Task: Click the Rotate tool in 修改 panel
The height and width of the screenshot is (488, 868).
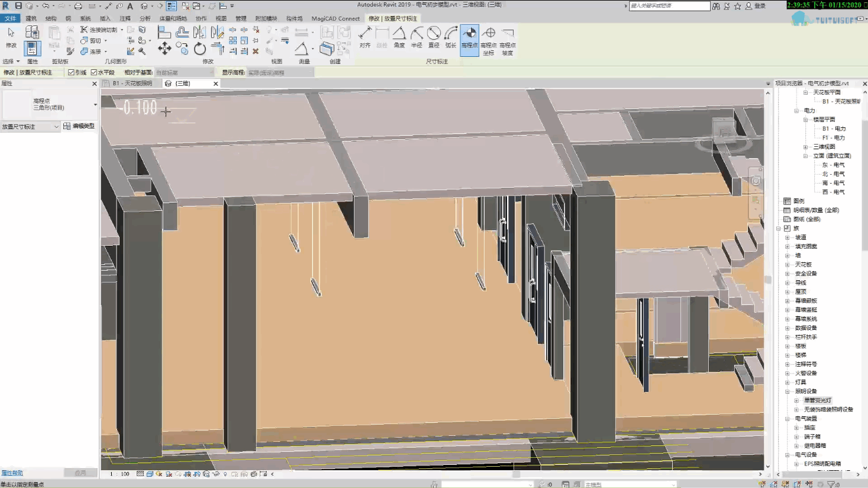Action: 200,49
